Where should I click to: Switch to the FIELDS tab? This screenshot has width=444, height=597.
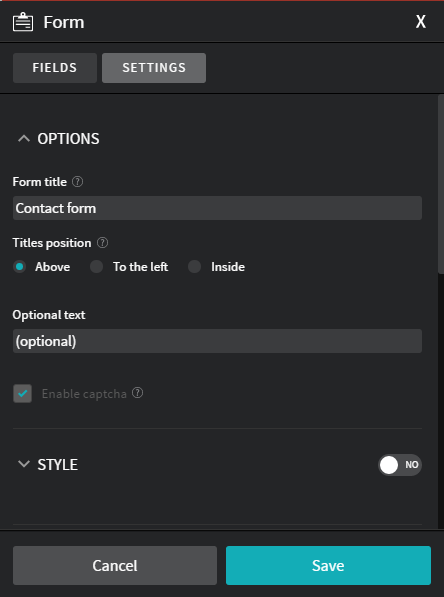point(54,68)
